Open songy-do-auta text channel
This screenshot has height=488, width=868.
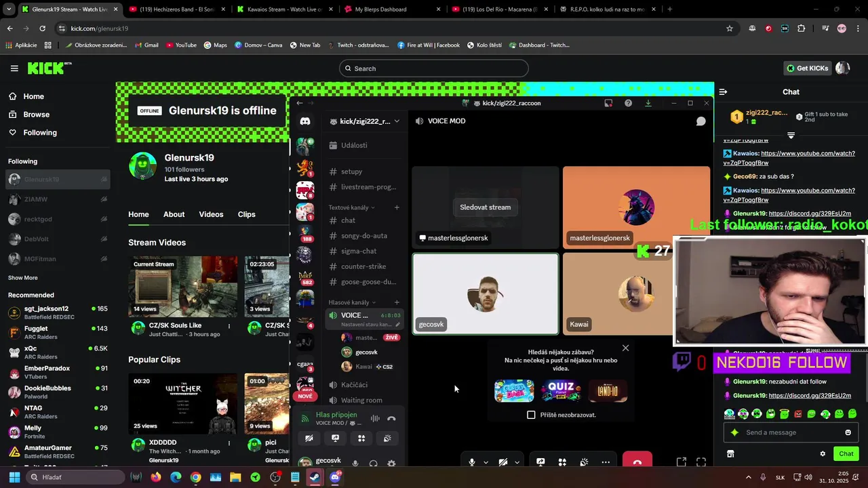pos(364,236)
